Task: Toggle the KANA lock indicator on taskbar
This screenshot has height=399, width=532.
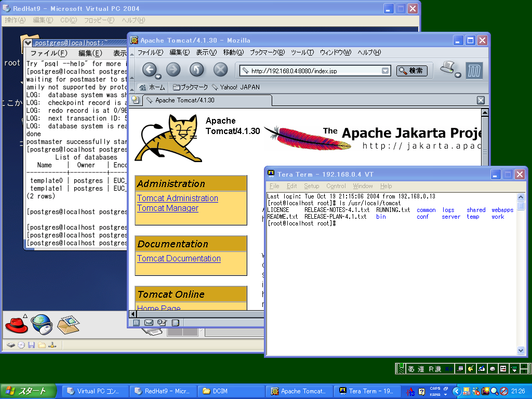Action: click(x=435, y=395)
